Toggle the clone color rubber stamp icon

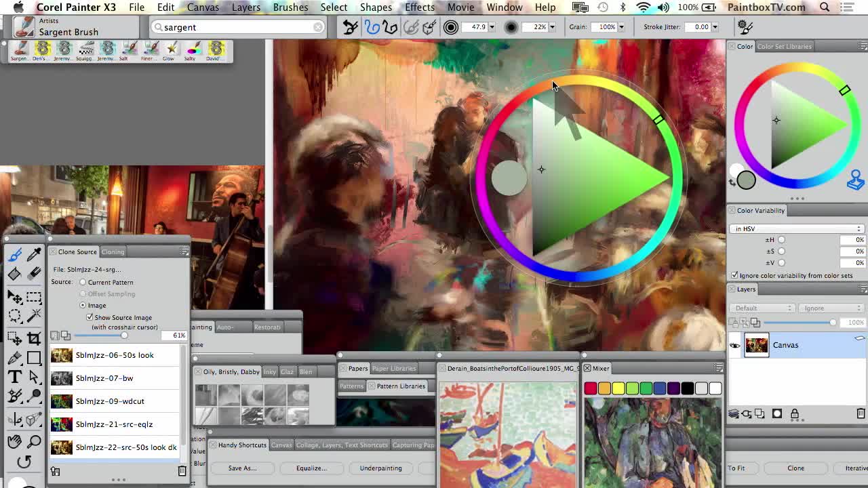click(x=856, y=180)
